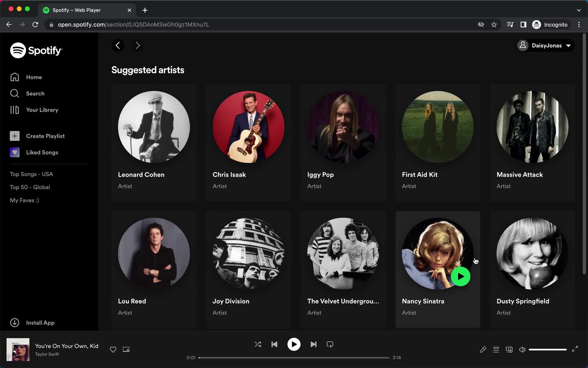Viewport: 588px width, 368px height.
Task: Open Top 50 - Global playlist
Action: pyautogui.click(x=30, y=187)
